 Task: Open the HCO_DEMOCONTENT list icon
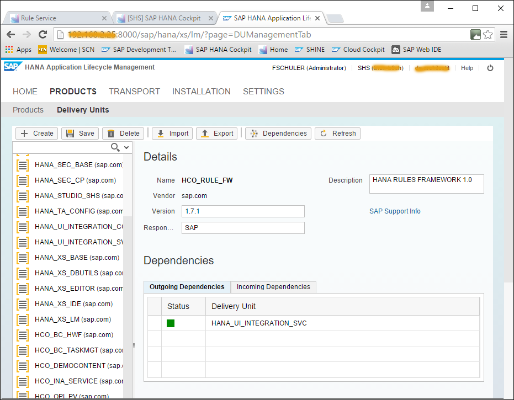coord(23,366)
